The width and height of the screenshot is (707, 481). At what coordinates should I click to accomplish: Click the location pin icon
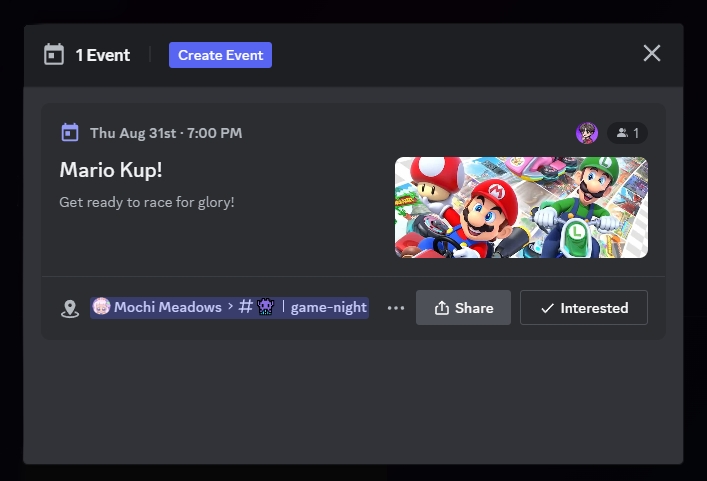[70, 308]
